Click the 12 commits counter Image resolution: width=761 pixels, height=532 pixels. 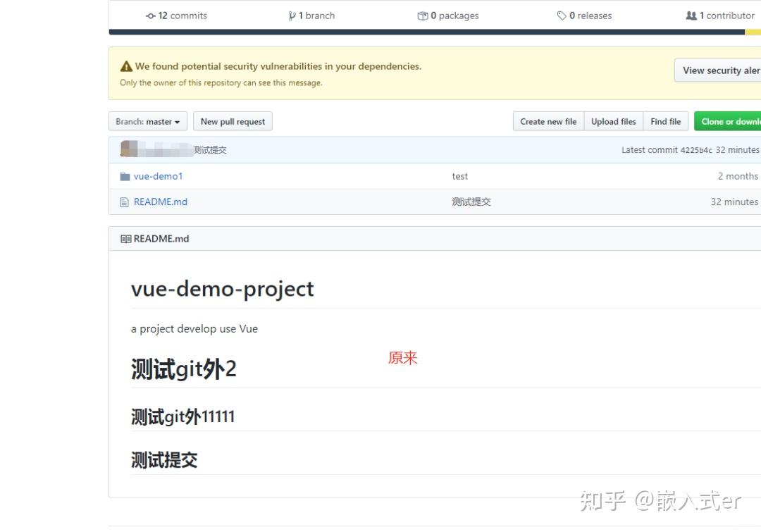click(176, 15)
